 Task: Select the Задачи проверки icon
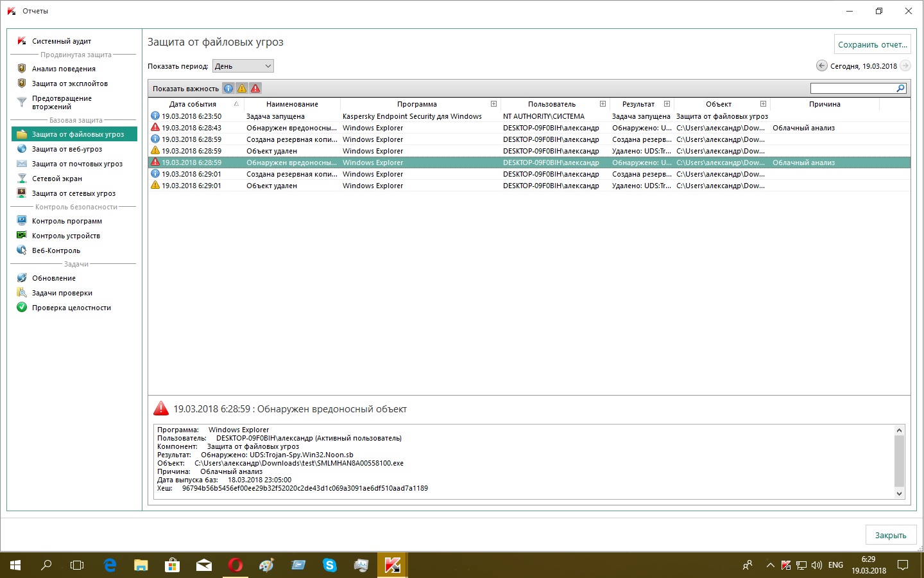click(22, 292)
